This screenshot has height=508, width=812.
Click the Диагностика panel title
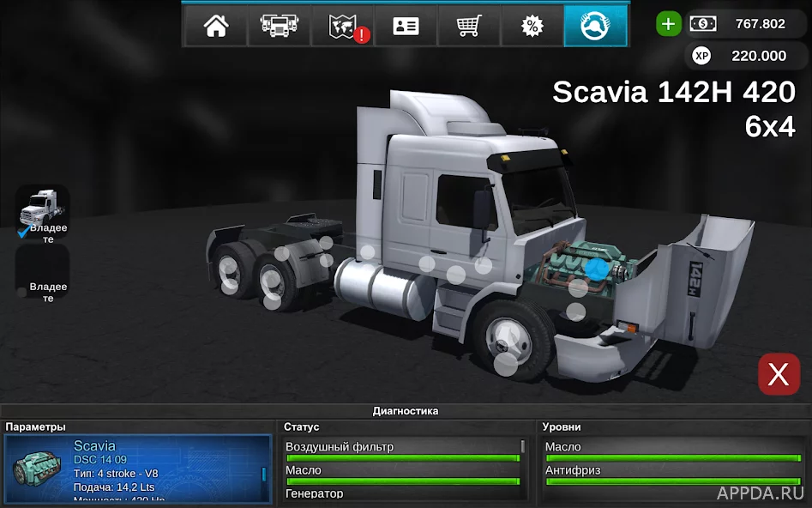(406, 411)
